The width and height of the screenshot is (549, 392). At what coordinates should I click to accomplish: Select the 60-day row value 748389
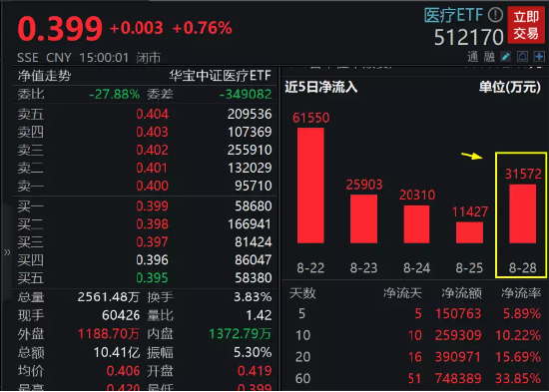click(458, 378)
